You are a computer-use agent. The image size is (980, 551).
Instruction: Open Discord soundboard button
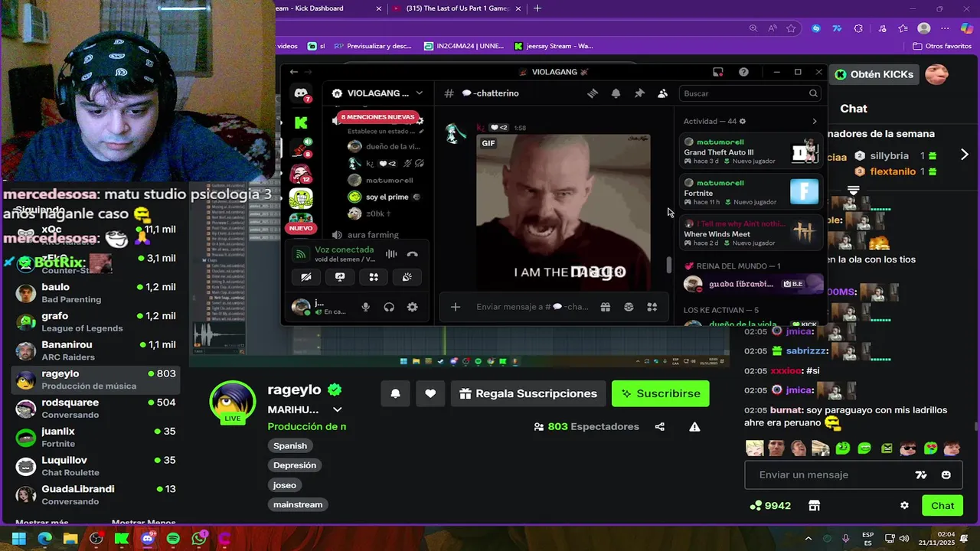407,277
